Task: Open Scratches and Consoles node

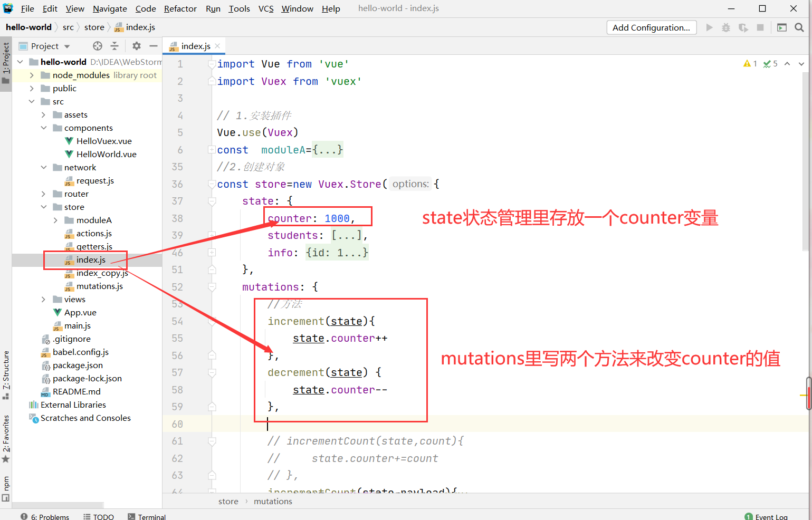Action: tap(85, 418)
